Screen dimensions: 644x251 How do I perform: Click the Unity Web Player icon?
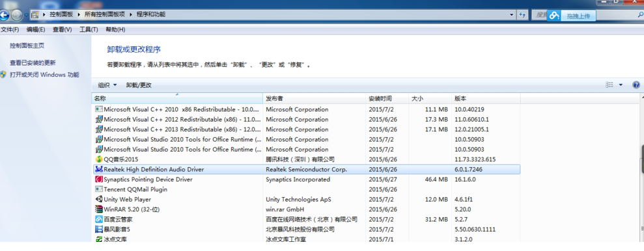tap(98, 200)
